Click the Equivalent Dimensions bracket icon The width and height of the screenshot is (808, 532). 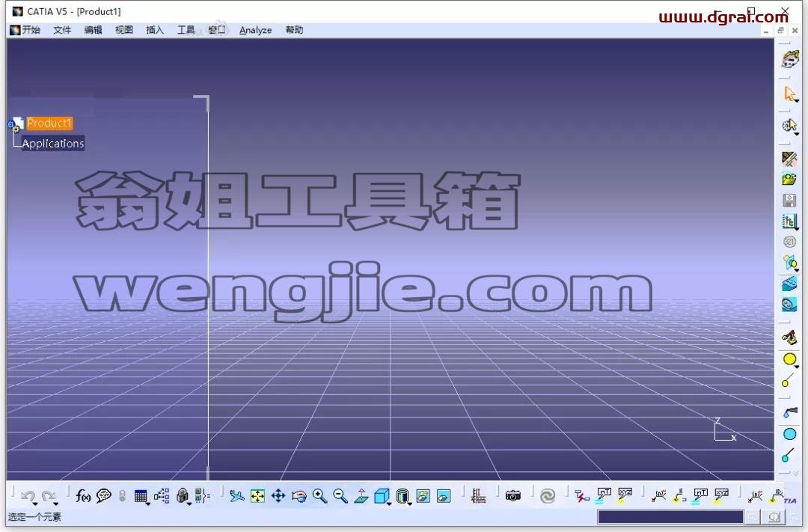pyautogui.click(x=203, y=496)
